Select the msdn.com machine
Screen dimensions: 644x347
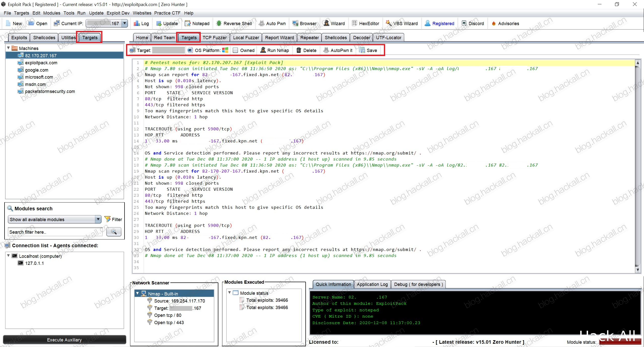point(35,84)
